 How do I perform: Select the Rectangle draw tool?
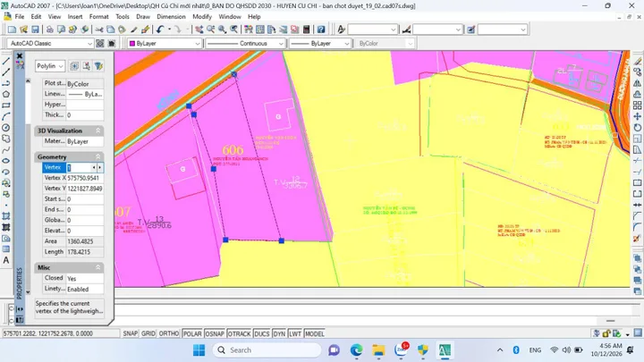tap(5, 105)
